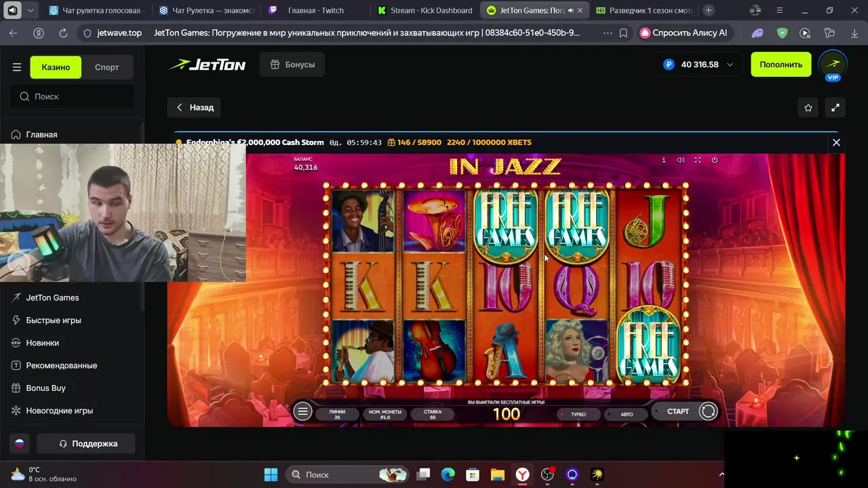Close the Cash Storm tournament banner
This screenshot has height=488, width=868.
point(836,142)
